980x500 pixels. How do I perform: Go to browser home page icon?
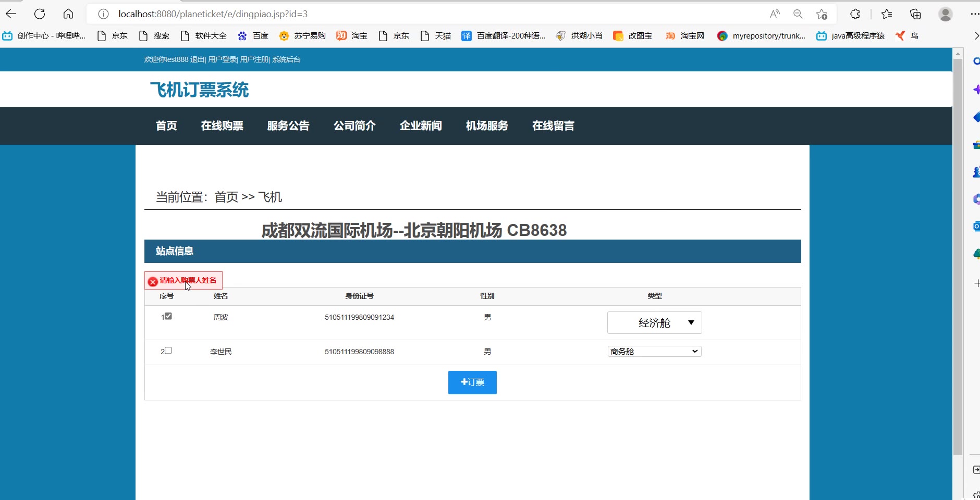(68, 14)
